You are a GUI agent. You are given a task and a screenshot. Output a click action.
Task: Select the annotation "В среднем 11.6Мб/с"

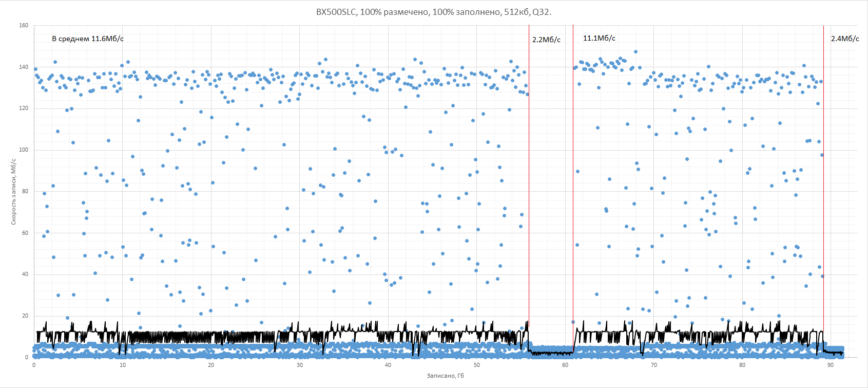(x=88, y=39)
